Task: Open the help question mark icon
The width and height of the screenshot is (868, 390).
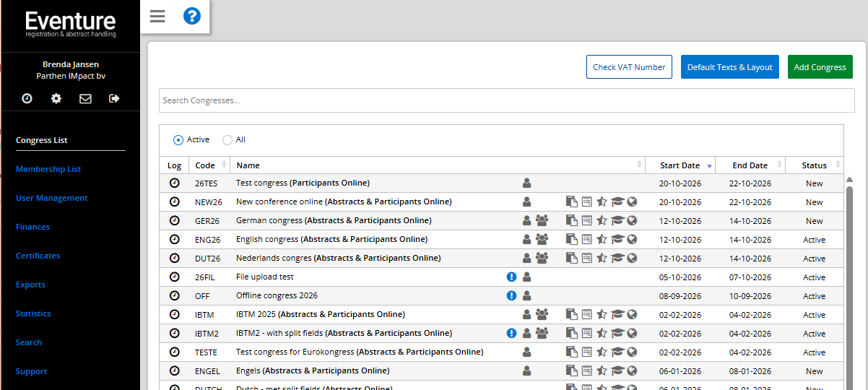Action: 191,16
